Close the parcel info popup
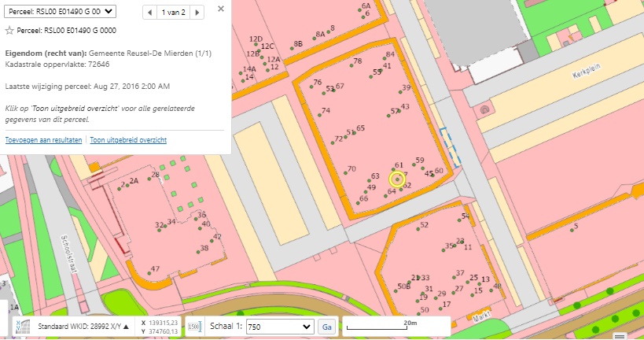Viewport: 644px width, 340px height. pyautogui.click(x=220, y=9)
